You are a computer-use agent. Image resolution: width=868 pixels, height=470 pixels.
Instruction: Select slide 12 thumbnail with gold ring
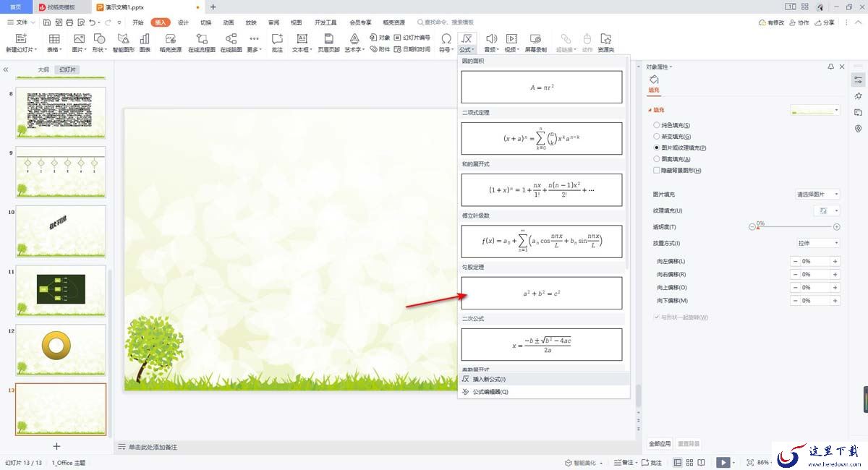coord(61,350)
